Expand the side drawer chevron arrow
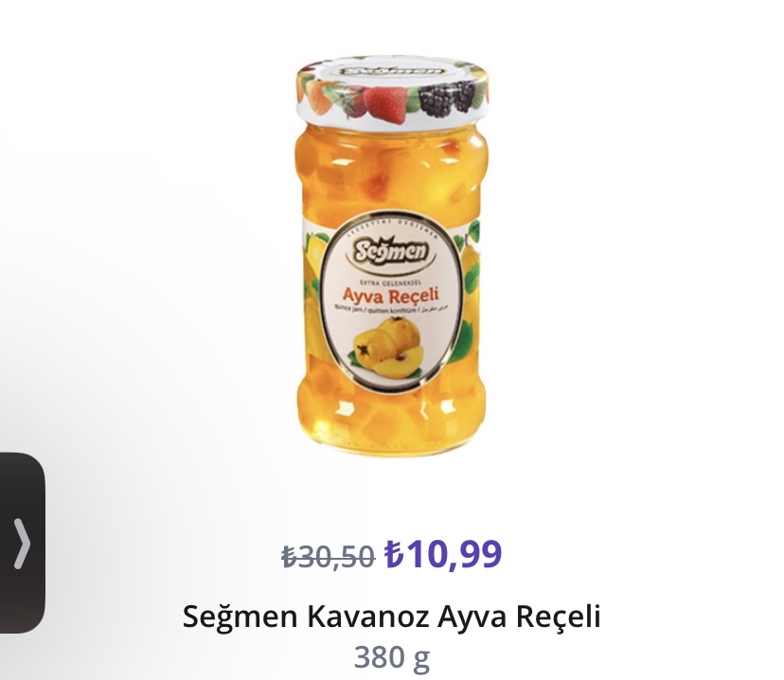 coord(22,544)
